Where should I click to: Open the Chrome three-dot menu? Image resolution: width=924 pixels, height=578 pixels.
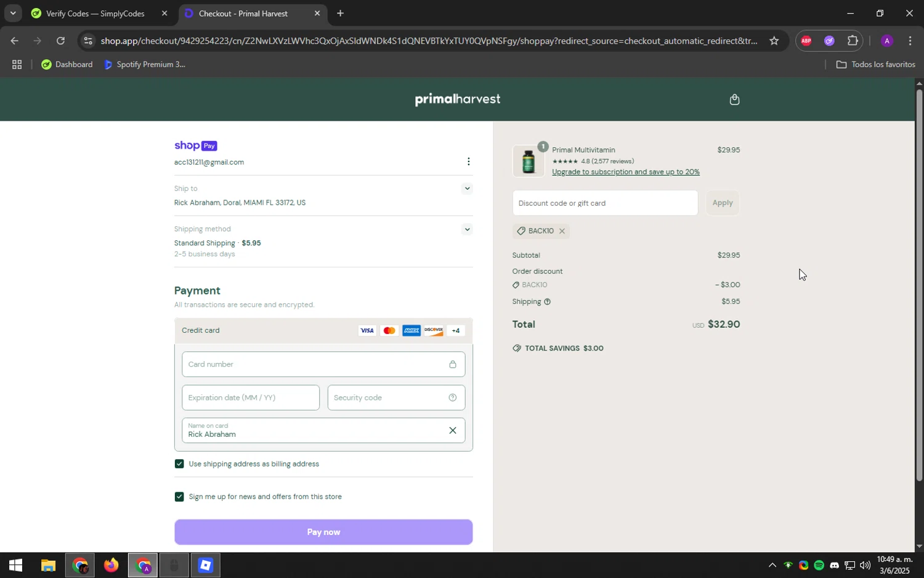pyautogui.click(x=910, y=41)
